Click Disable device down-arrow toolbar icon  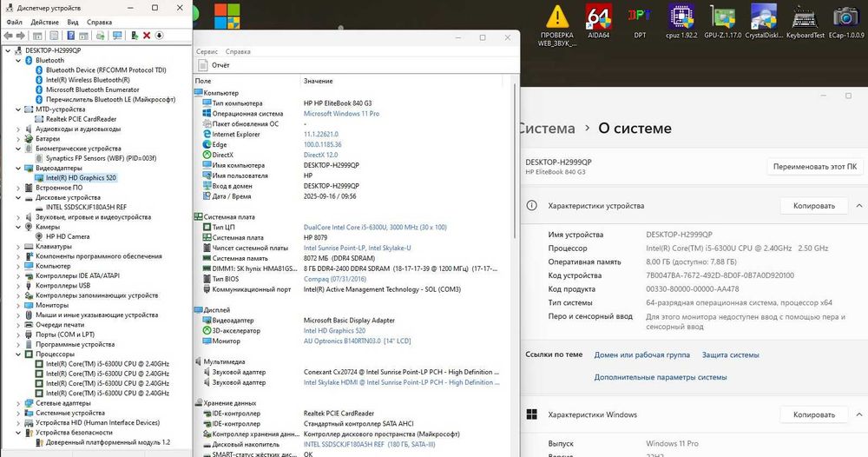159,36
